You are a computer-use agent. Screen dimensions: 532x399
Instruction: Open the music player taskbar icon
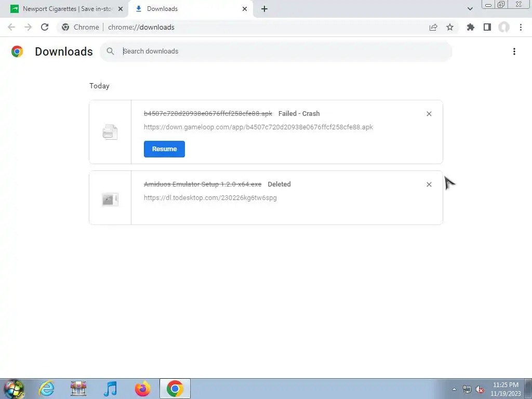click(110, 389)
